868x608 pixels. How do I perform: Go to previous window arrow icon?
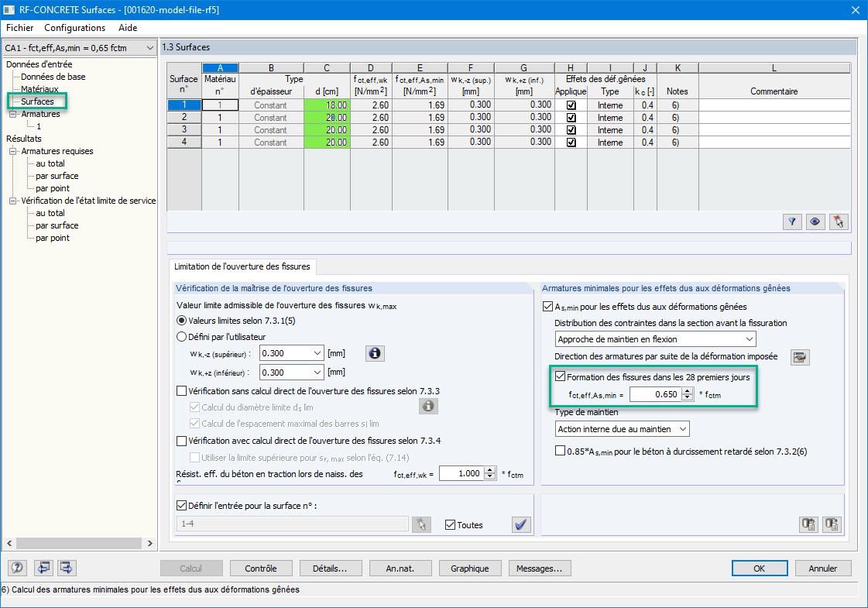click(x=43, y=568)
